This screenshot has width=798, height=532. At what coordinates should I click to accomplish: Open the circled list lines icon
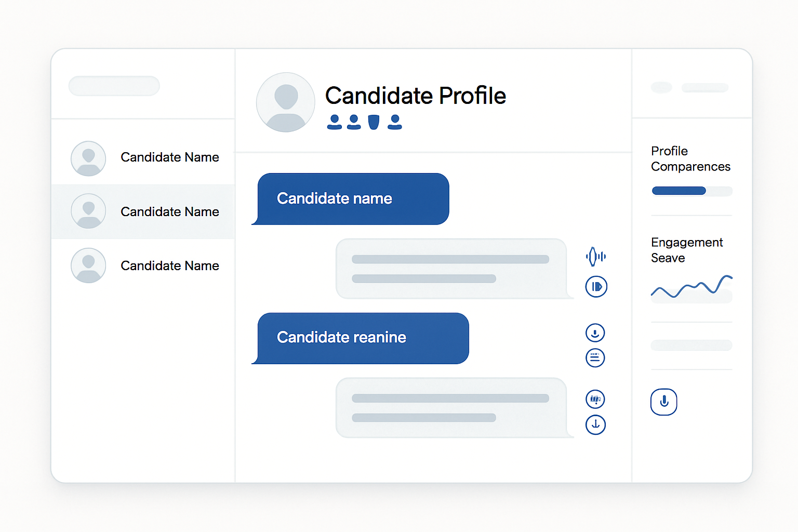[595, 358]
